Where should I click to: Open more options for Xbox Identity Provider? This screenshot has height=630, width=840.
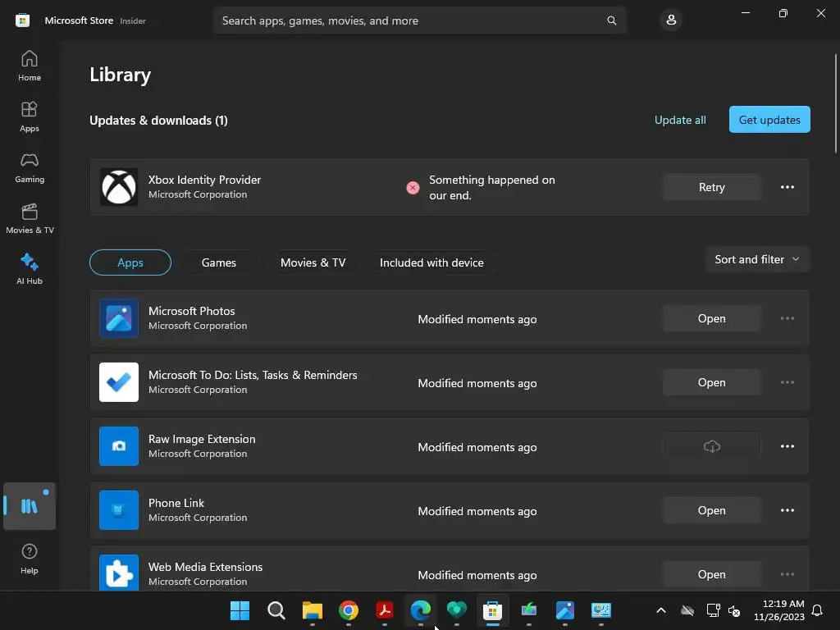(787, 187)
